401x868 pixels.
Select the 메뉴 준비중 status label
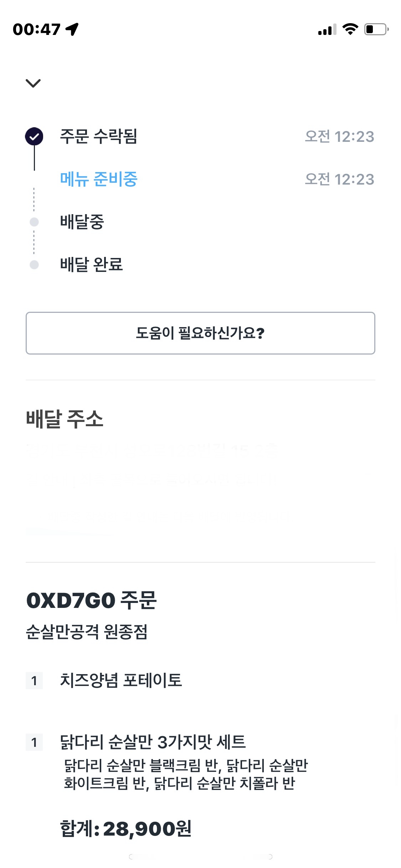pos(99,179)
